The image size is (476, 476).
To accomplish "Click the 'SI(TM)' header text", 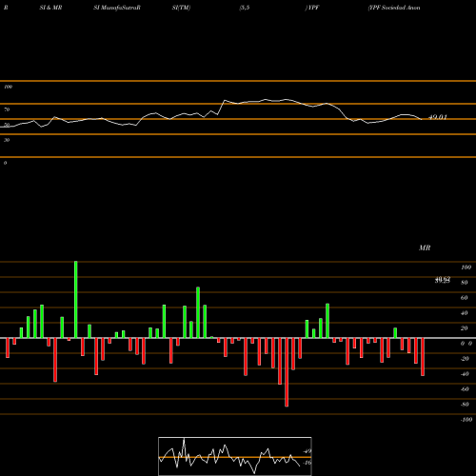I will point(181,8).
